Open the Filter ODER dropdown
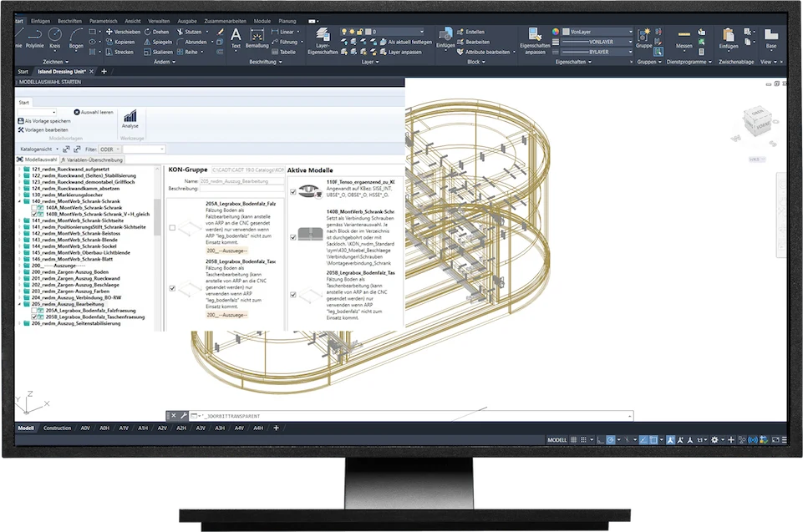This screenshot has width=803, height=532. pos(110,149)
